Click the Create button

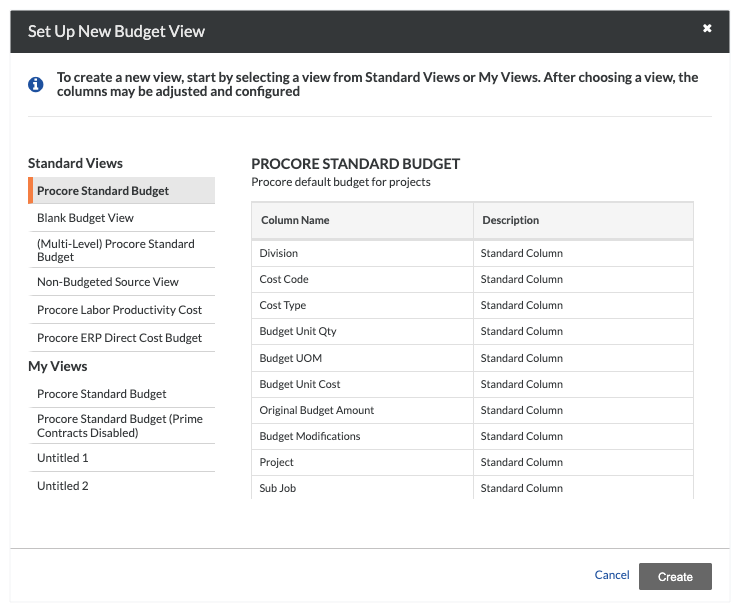[675, 576]
